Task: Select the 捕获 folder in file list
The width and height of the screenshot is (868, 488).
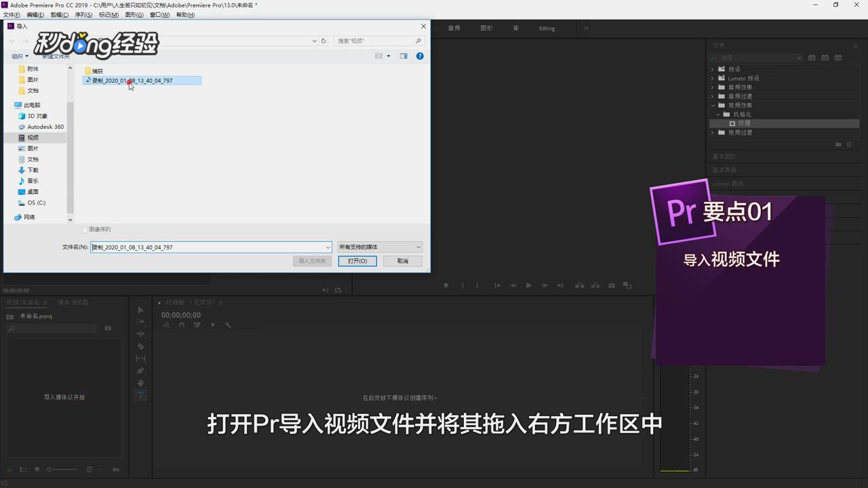Action: (x=94, y=71)
